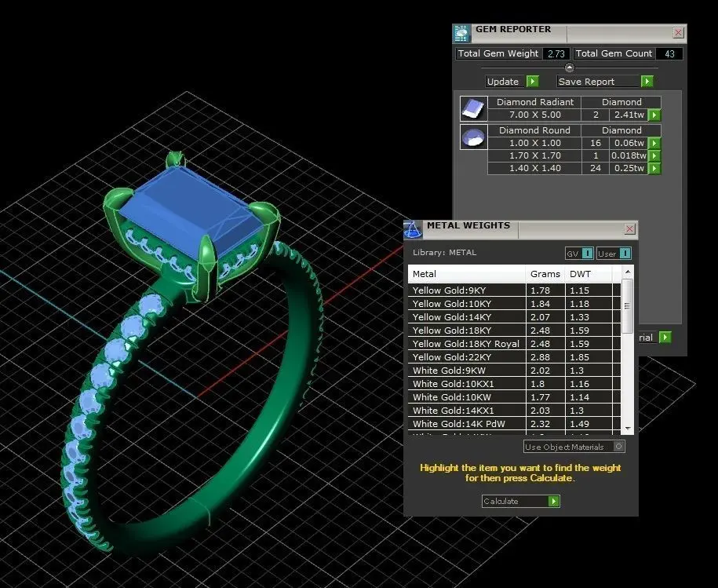718x588 pixels.
Task: Click the metal list scrollbar down arrow
Action: click(628, 428)
